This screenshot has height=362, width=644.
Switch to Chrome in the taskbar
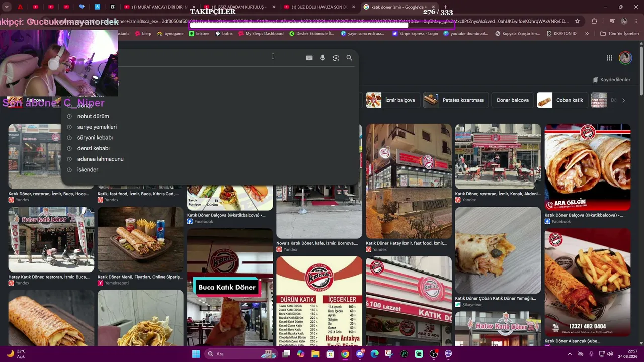click(x=345, y=354)
